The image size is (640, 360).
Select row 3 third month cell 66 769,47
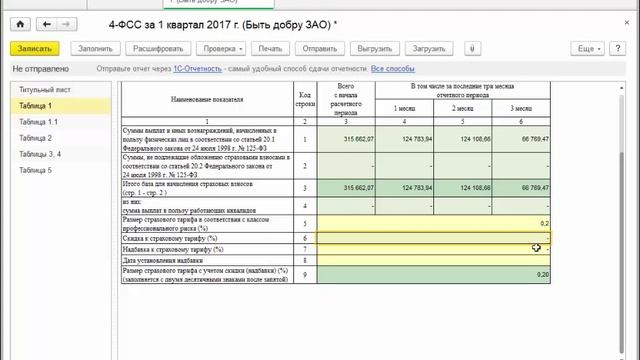click(x=521, y=188)
